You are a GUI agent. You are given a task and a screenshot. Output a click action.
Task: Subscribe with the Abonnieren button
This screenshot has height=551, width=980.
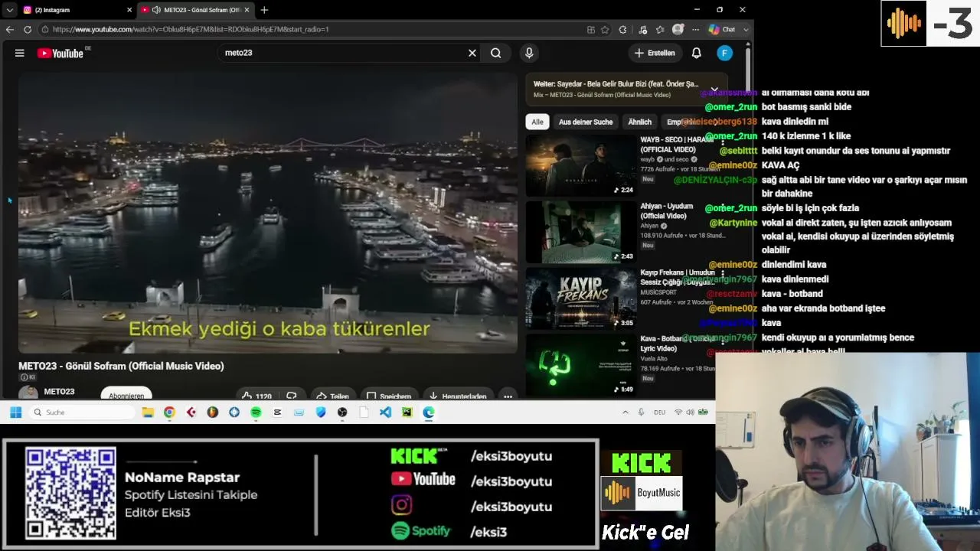(x=126, y=394)
